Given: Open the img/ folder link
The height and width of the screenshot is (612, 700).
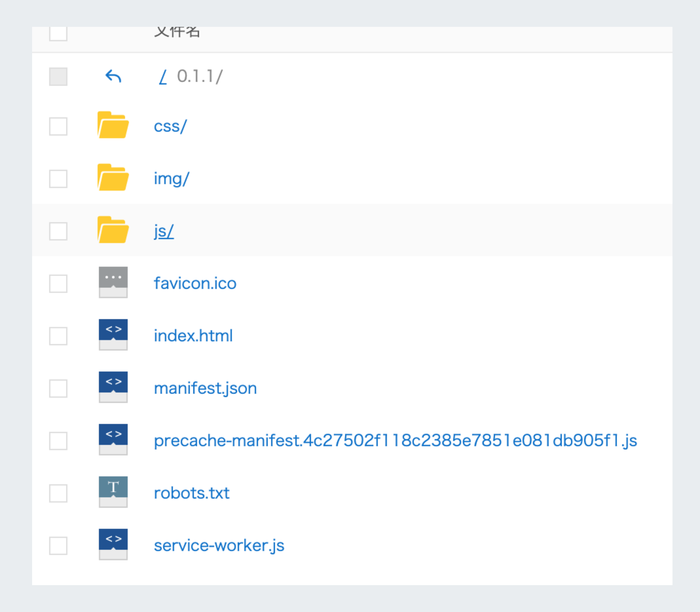Looking at the screenshot, I should tap(171, 179).
